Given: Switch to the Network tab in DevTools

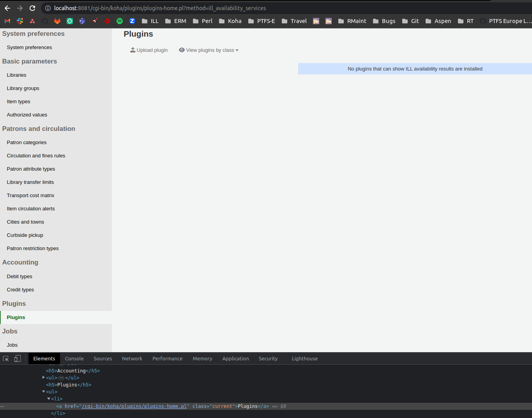Looking at the screenshot, I should [132, 358].
